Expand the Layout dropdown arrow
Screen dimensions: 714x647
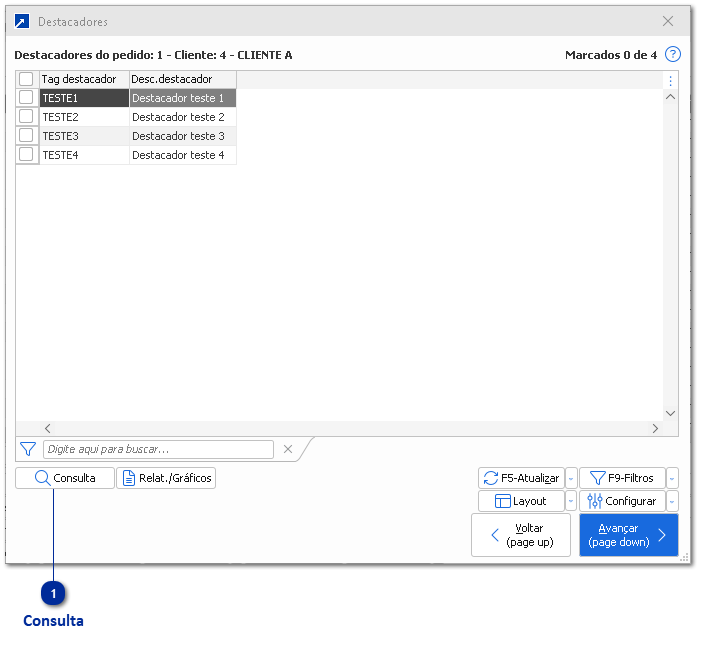pyautogui.click(x=571, y=501)
